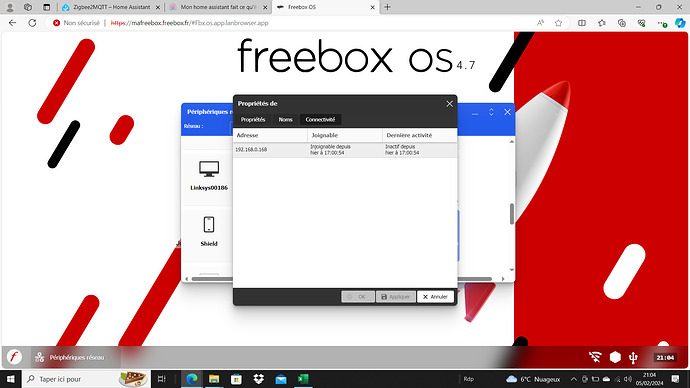Switch to the Noms tab
The height and width of the screenshot is (388, 690).
click(285, 119)
